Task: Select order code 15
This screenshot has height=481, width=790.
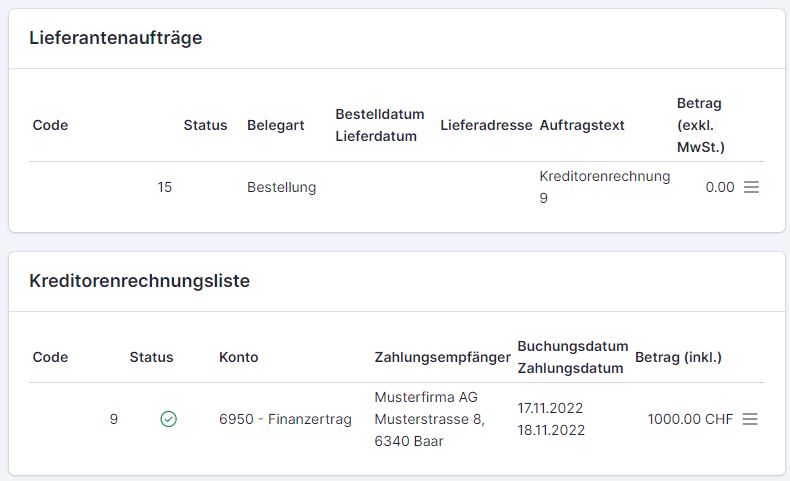Action: point(164,187)
